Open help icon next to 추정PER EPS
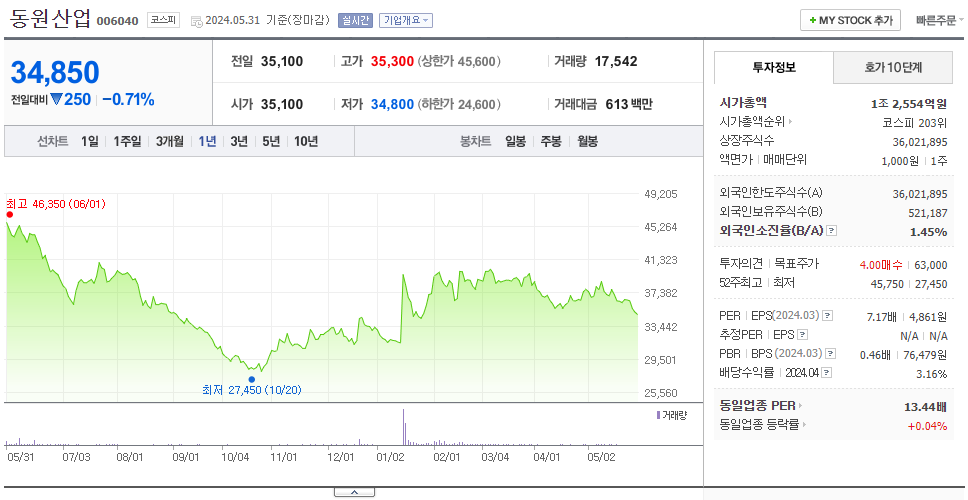The height and width of the screenshot is (500, 968). [x=802, y=335]
